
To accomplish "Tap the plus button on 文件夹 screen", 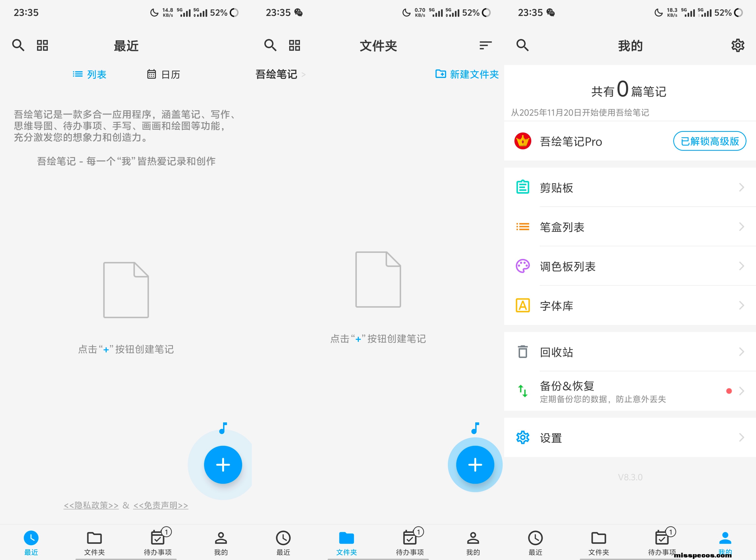I will coord(475,464).
